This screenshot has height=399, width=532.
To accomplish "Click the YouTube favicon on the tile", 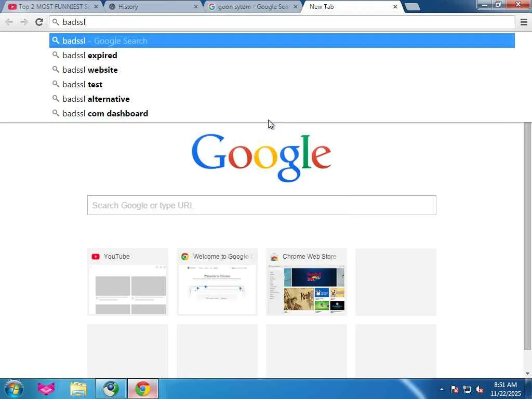I will point(96,257).
